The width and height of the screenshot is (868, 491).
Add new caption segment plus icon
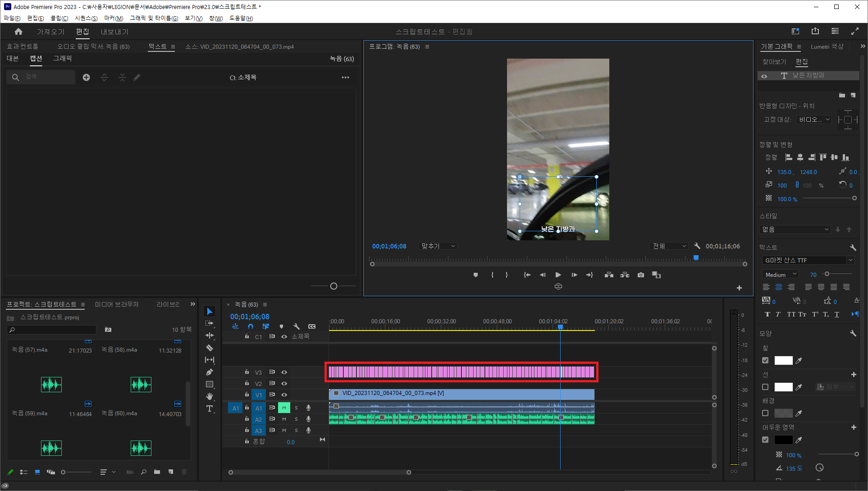click(86, 78)
